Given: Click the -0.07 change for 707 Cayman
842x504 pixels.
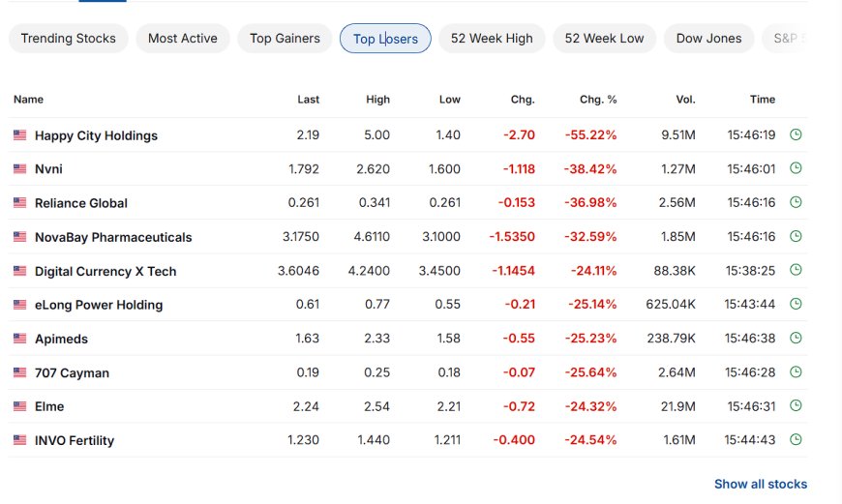Looking at the screenshot, I should pyautogui.click(x=520, y=372).
